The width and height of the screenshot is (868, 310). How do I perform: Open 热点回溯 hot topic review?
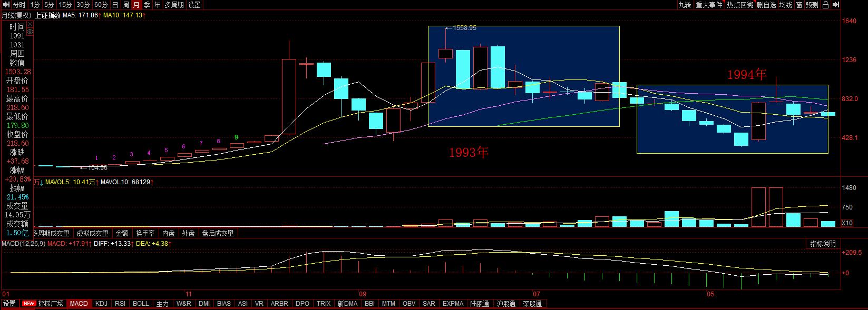tap(740, 5)
